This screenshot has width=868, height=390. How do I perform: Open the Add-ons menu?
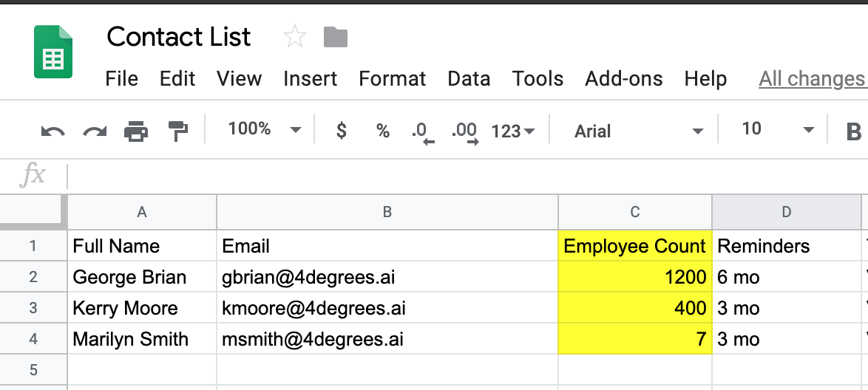pyautogui.click(x=623, y=78)
